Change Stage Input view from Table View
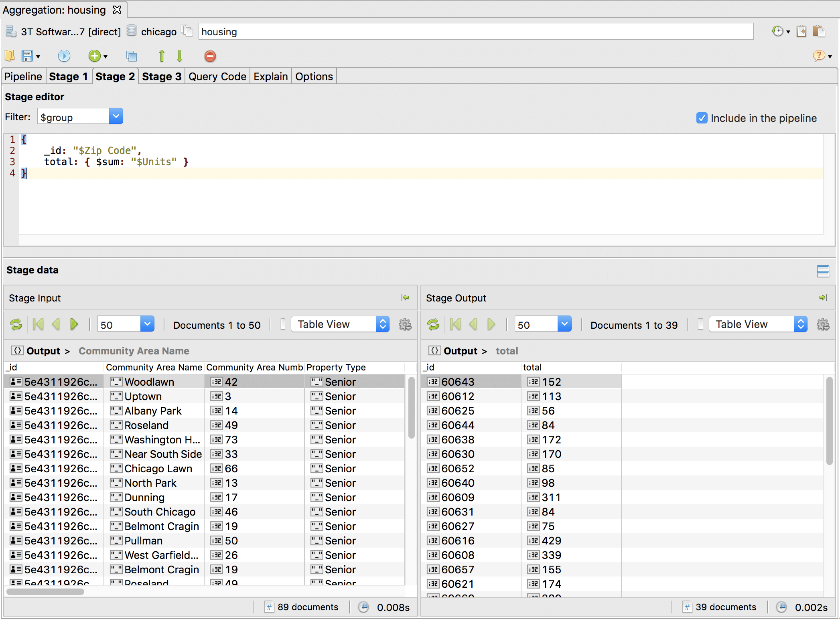840x619 pixels. (x=339, y=324)
